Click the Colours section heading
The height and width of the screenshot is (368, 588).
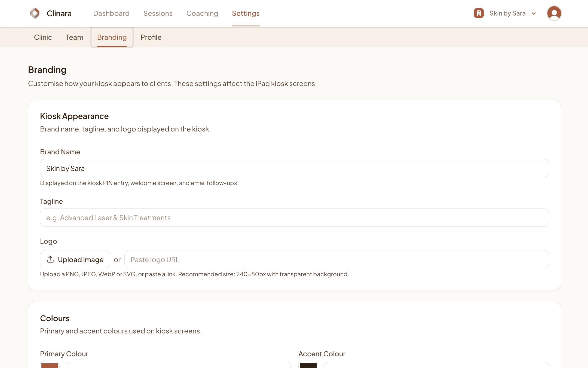[55, 318]
